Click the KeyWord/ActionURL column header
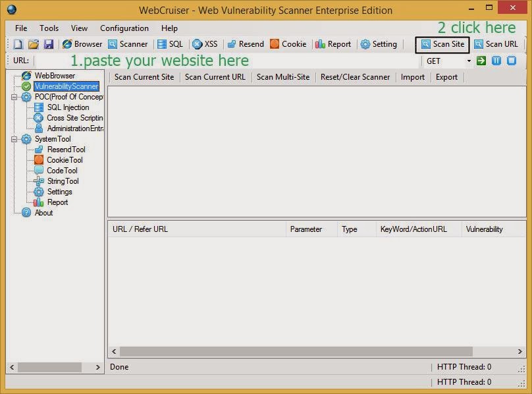The height and width of the screenshot is (394, 532). 419,229
